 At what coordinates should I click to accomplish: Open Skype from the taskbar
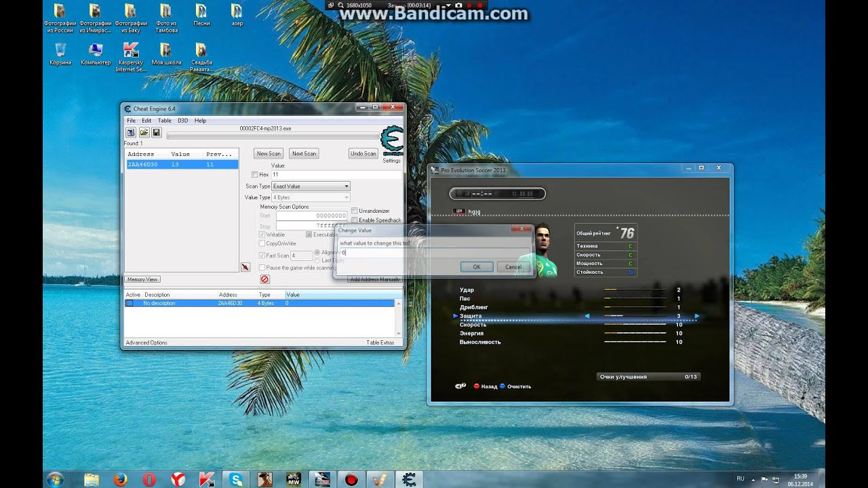point(235,479)
